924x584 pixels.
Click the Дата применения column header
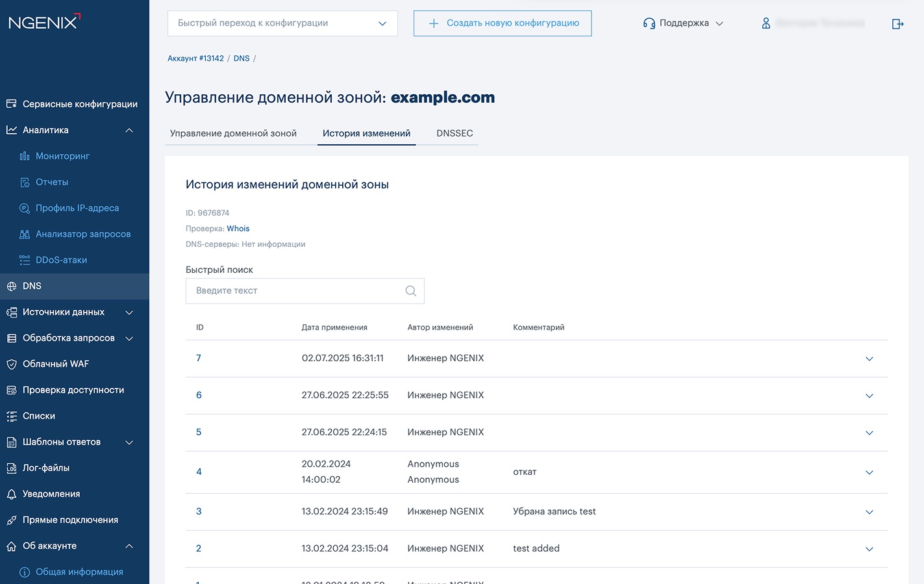pyautogui.click(x=334, y=327)
